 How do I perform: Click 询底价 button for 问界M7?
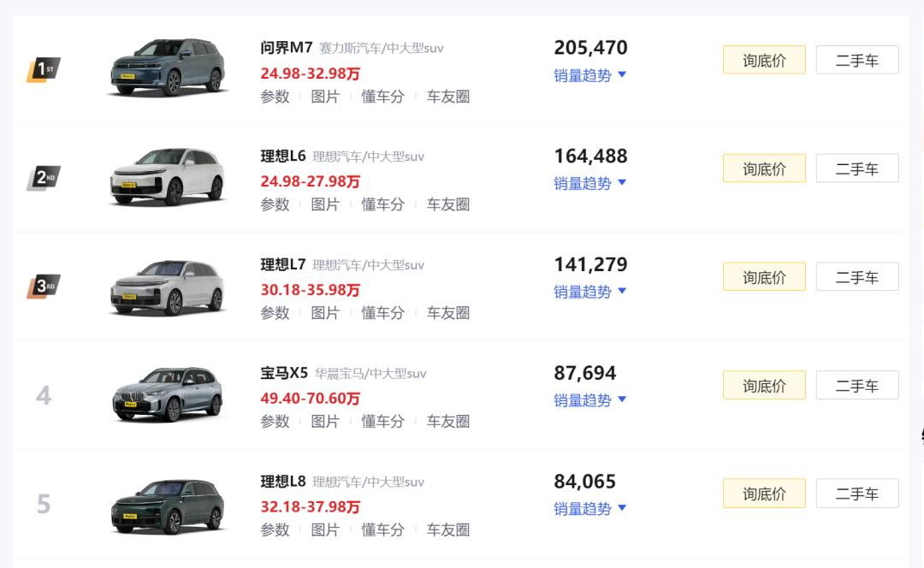click(x=764, y=60)
